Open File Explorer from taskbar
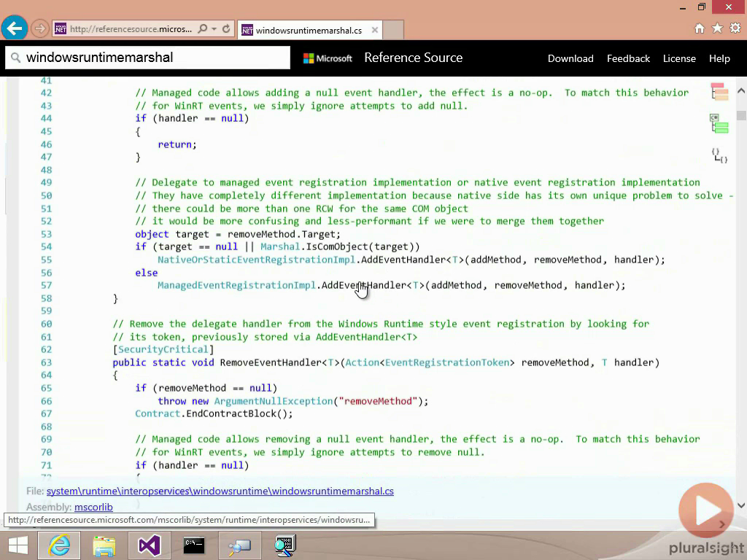The width and height of the screenshot is (747, 560). 104,545
